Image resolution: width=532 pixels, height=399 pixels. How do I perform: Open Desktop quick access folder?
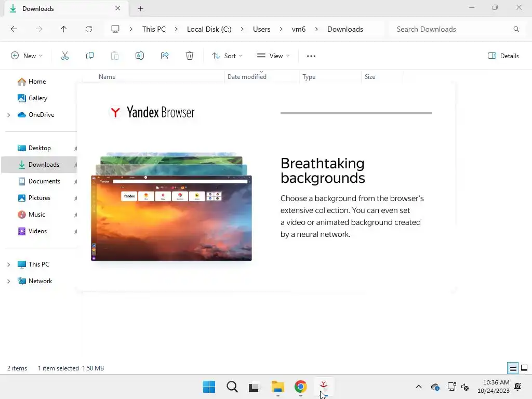point(39,148)
